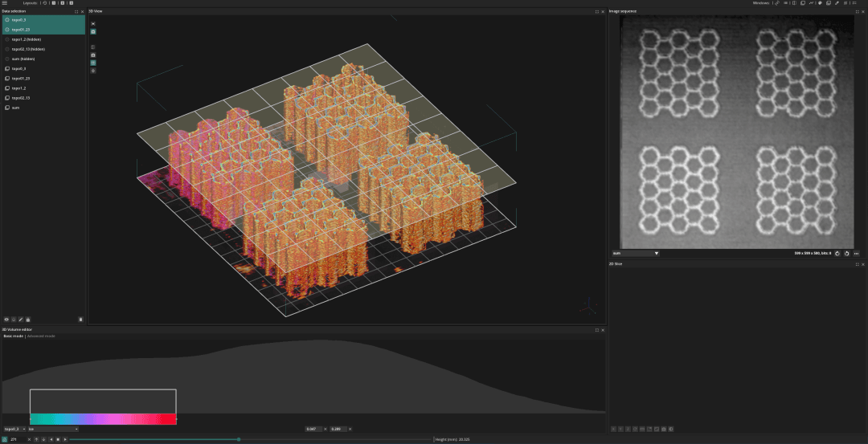Click the fit-to-view icon in 3D View

click(93, 24)
